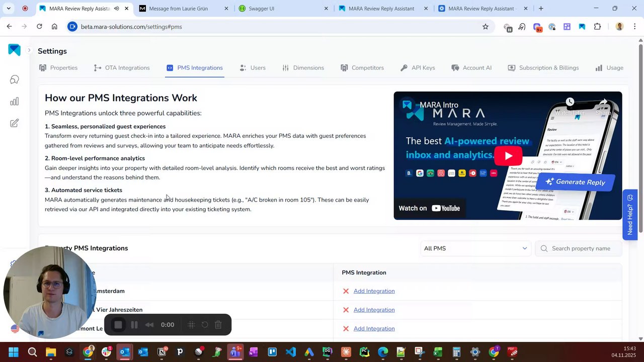This screenshot has width=644, height=362.
Task: Open the Windows Start menu
Action: (x=14, y=352)
